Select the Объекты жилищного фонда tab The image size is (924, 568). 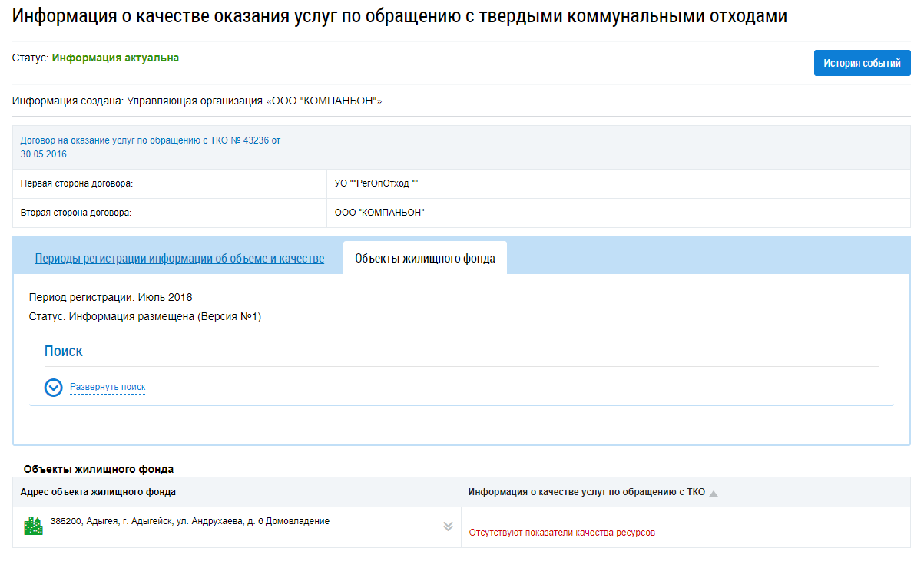(x=425, y=259)
